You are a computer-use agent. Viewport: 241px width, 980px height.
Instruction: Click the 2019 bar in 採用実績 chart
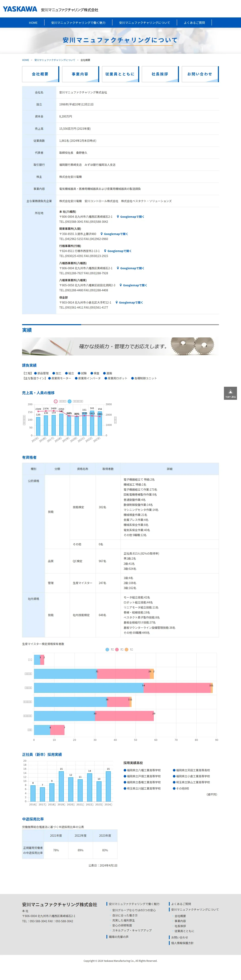point(61,786)
